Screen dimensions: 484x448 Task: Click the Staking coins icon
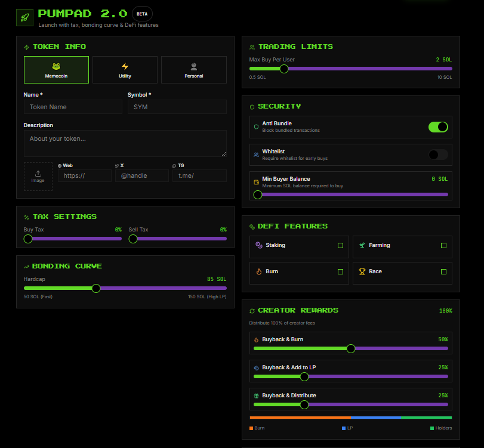click(259, 245)
